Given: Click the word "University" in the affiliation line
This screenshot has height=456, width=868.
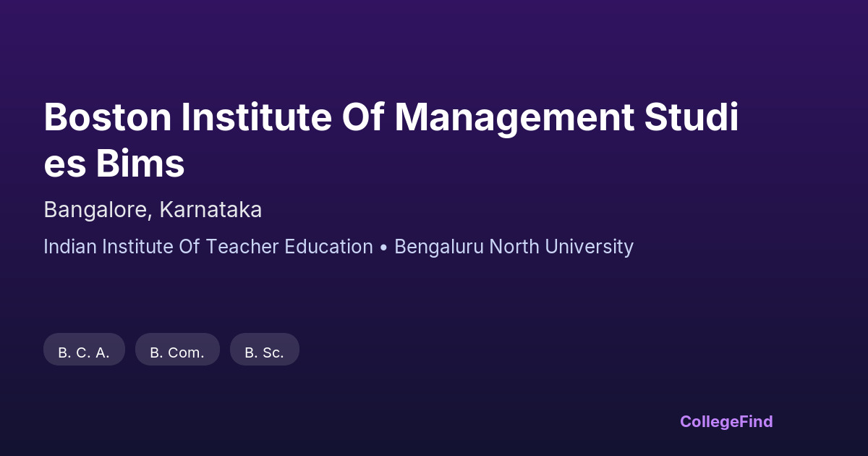Looking at the screenshot, I should 589,247.
